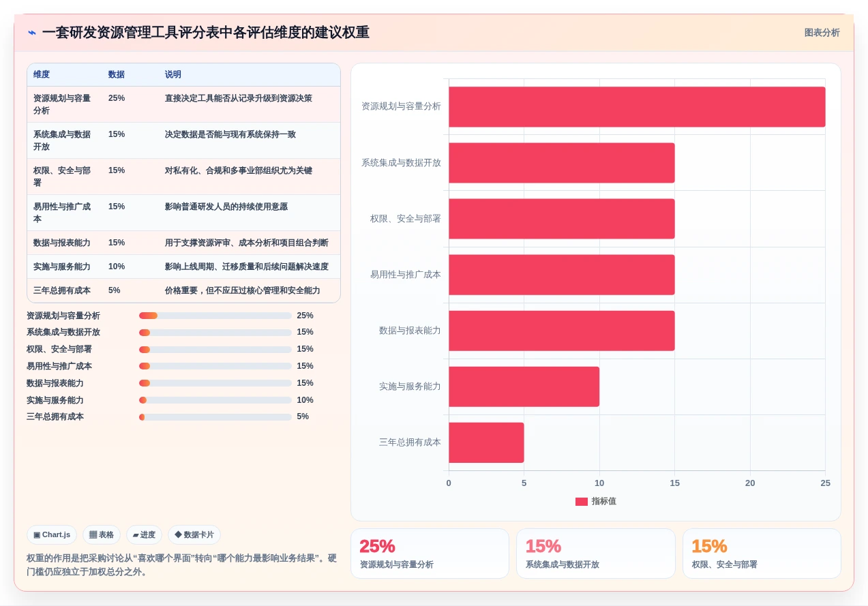The image size is (868, 606).
Task: Click the 三年总拥有成本 chart bar
Action: tap(486, 442)
